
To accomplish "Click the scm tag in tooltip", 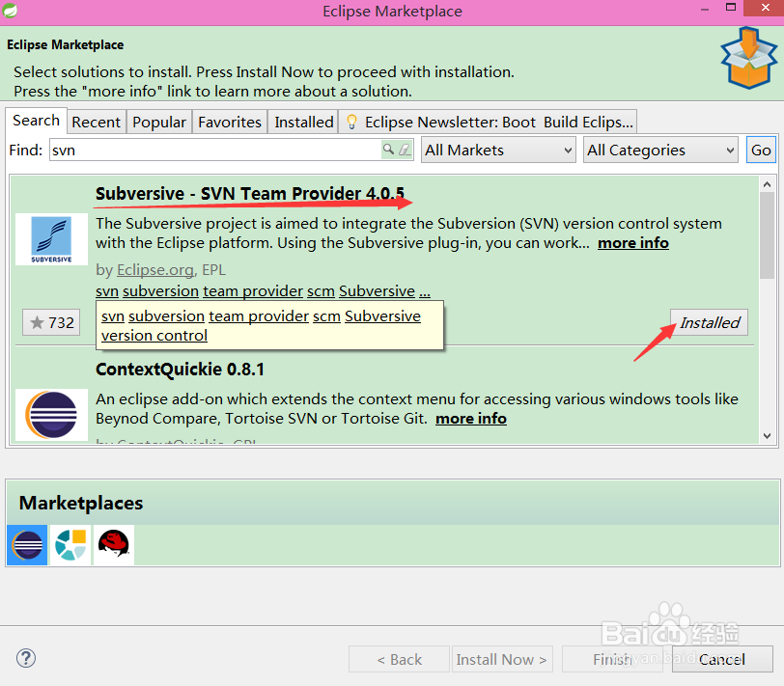I will pos(326,316).
